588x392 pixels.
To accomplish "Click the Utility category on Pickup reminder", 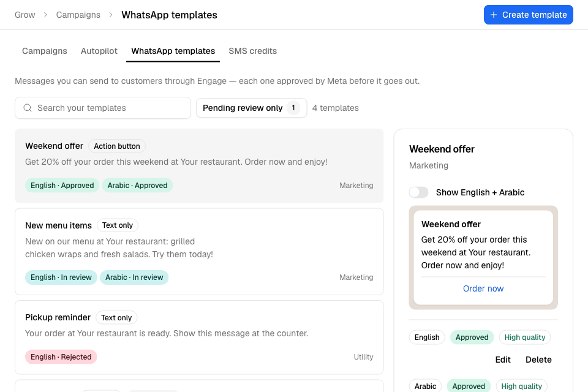I will tap(363, 356).
